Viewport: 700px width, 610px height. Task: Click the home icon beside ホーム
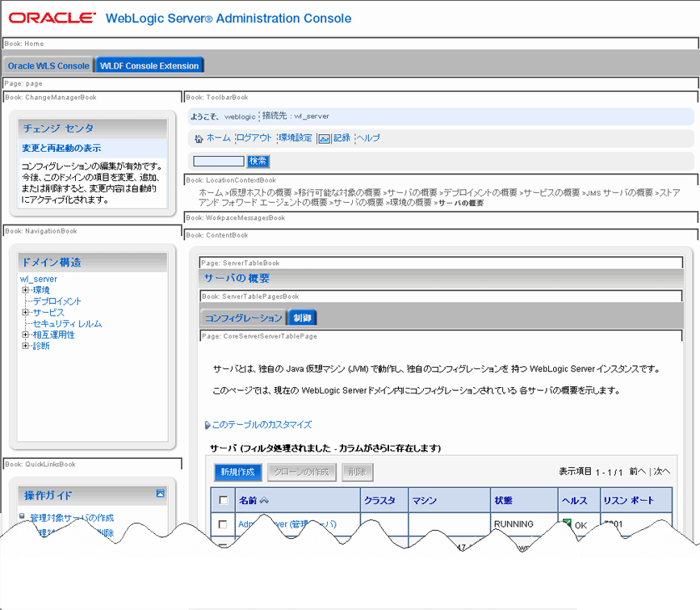click(x=199, y=138)
